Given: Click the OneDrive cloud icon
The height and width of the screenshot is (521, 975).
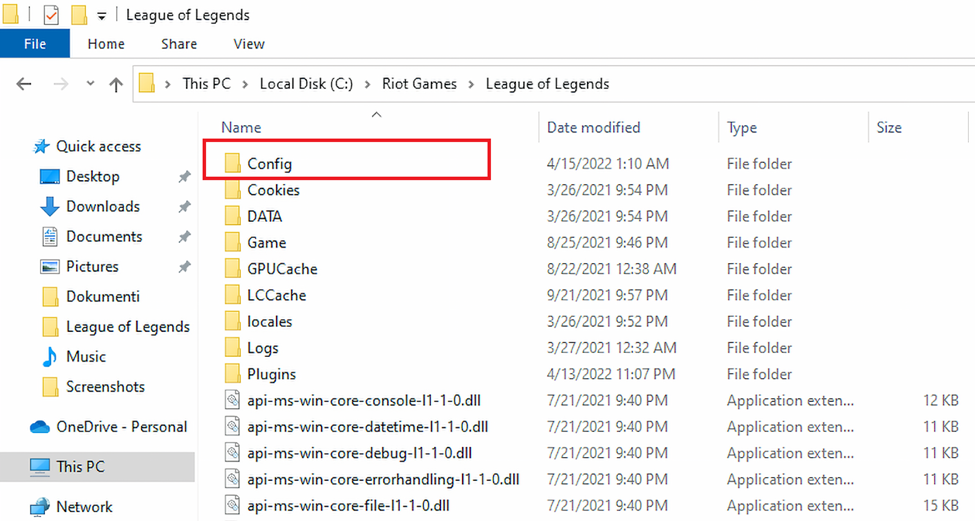Looking at the screenshot, I should (x=39, y=426).
